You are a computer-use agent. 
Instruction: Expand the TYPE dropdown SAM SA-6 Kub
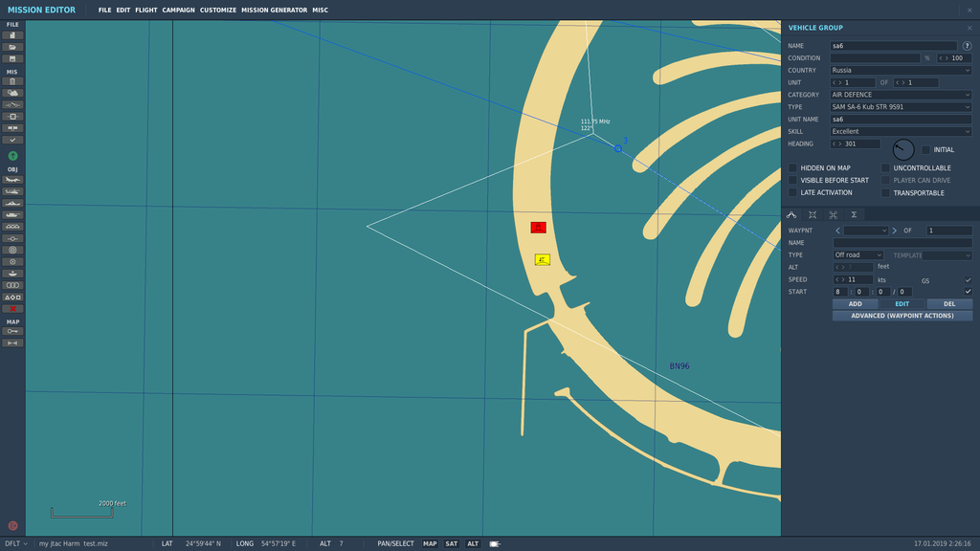point(901,107)
